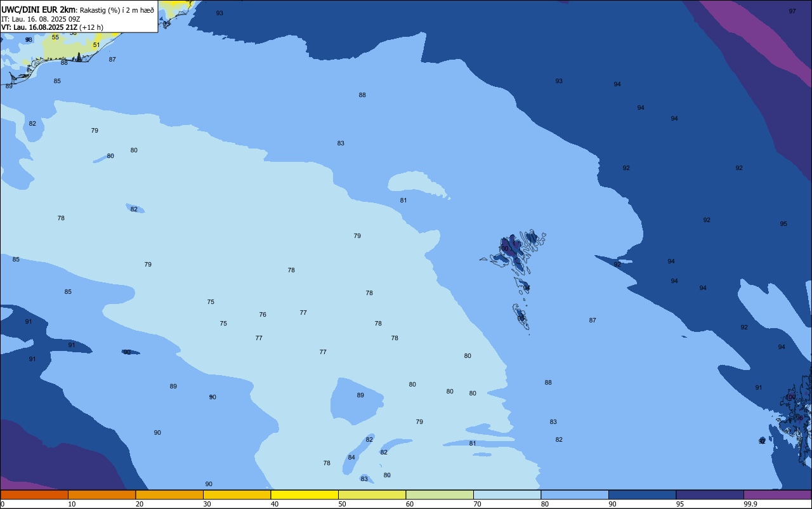The height and width of the screenshot is (509, 812).
Task: Select the 50–60 yellow-green legend swatch
Action: click(x=372, y=494)
